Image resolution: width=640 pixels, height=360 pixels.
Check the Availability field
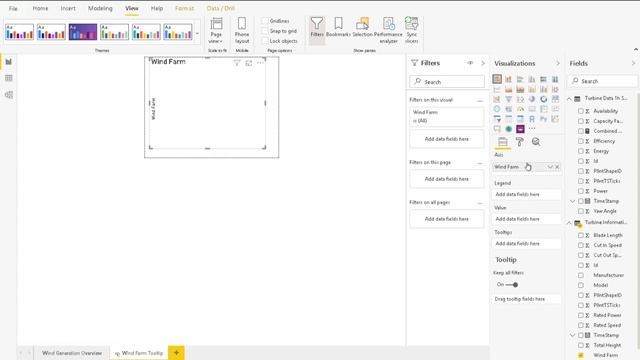581,111
